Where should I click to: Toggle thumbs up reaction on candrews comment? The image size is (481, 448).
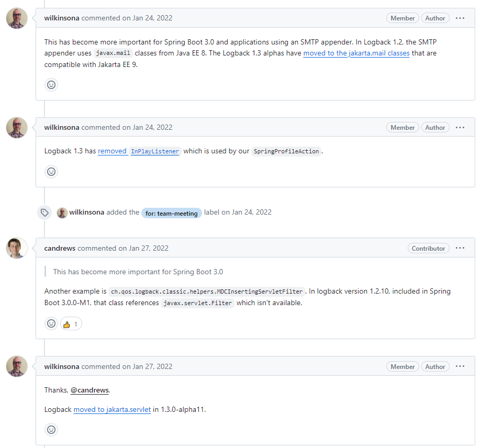(x=71, y=324)
